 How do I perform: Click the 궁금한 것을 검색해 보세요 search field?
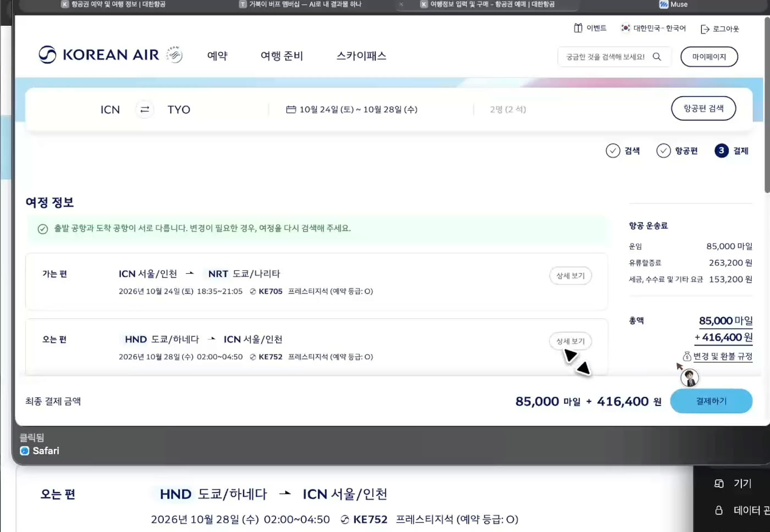(x=605, y=57)
